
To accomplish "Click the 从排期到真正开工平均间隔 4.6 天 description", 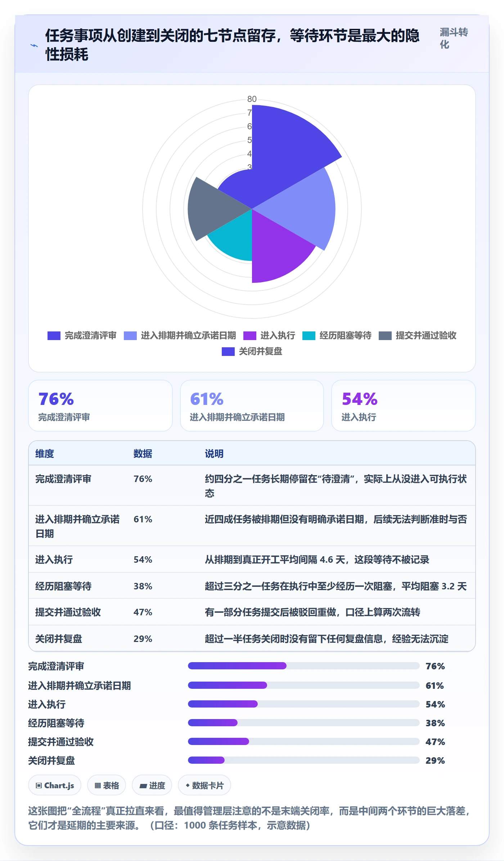I will click(317, 559).
